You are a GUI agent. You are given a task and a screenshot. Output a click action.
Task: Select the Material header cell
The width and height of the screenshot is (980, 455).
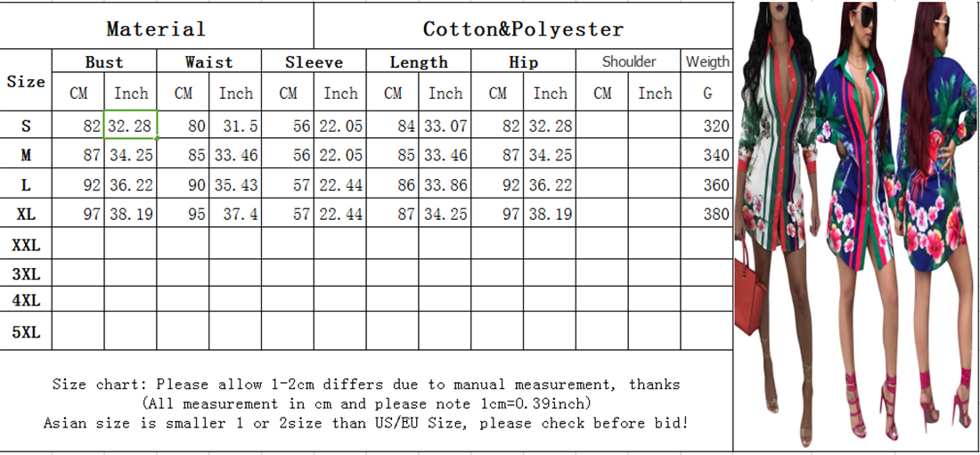(156, 28)
